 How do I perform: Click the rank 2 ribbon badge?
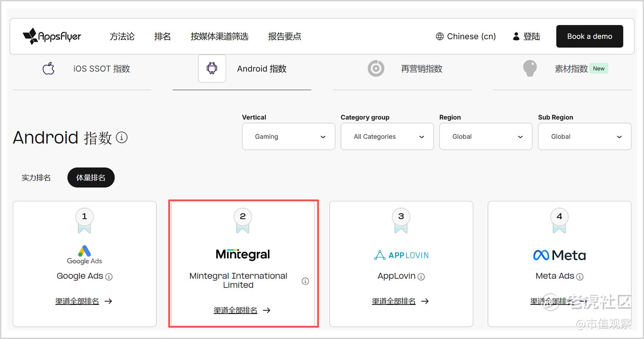[243, 221]
